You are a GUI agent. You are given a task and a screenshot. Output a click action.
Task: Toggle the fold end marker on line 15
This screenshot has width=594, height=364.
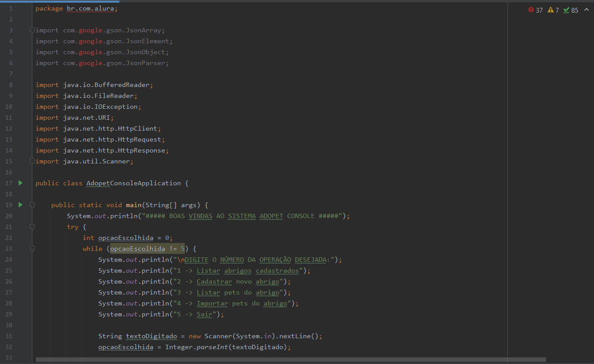[x=32, y=161]
